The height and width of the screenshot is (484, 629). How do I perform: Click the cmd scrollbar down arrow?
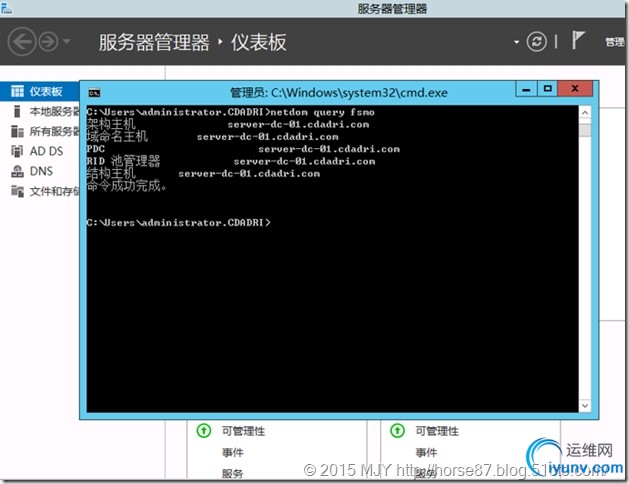(x=585, y=406)
